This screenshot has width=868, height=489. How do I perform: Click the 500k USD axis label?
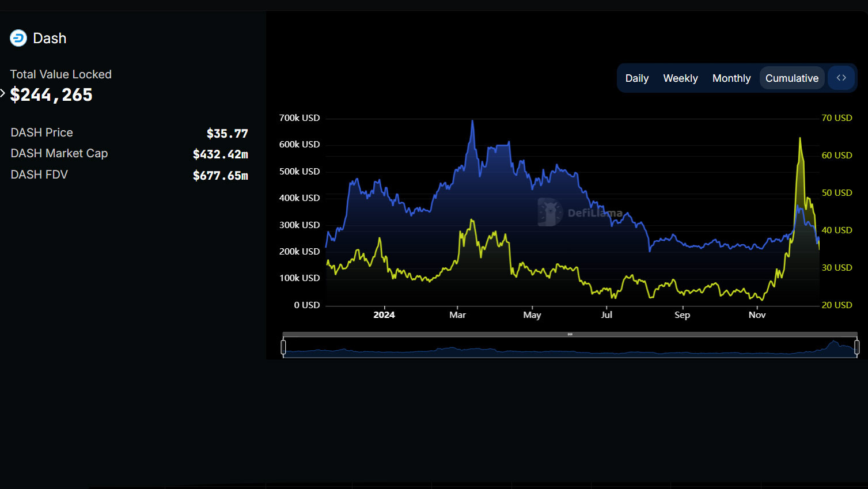click(300, 172)
